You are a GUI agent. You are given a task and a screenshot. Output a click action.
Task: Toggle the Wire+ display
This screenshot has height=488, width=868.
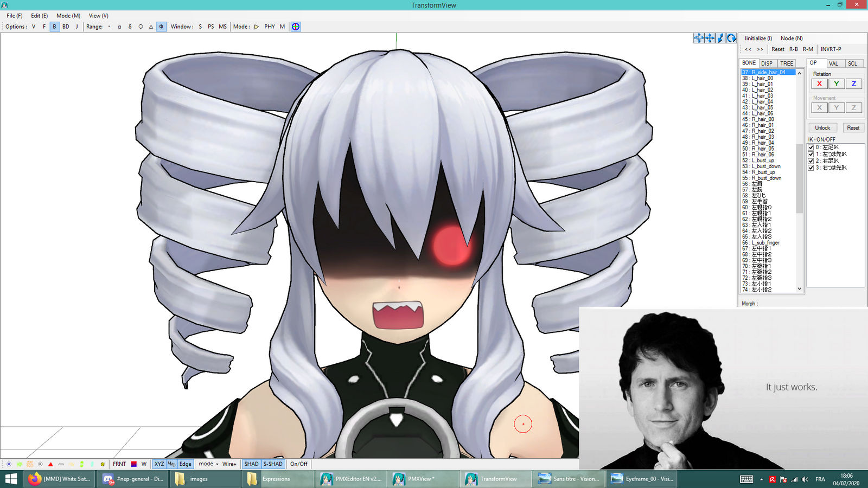coord(229,464)
